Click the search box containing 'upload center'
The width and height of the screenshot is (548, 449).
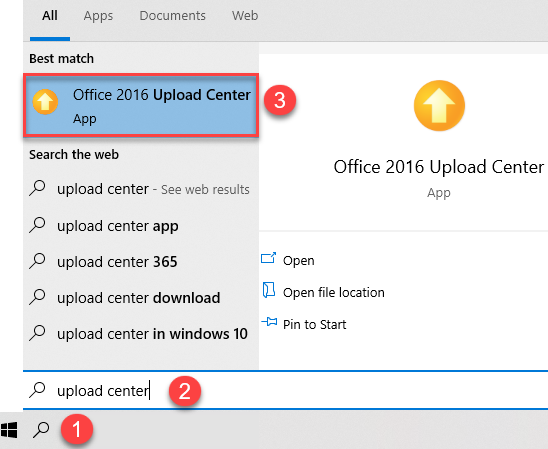pos(286,390)
